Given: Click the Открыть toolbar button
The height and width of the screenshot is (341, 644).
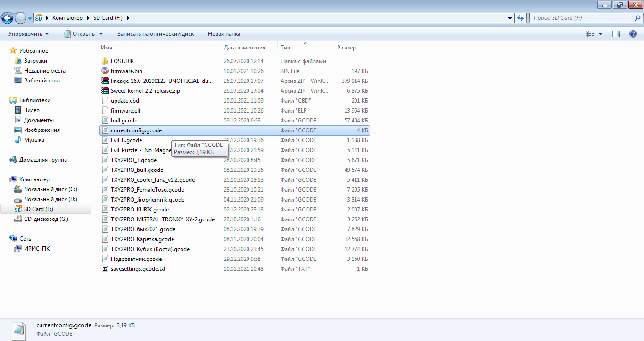Looking at the screenshot, I should coord(79,34).
